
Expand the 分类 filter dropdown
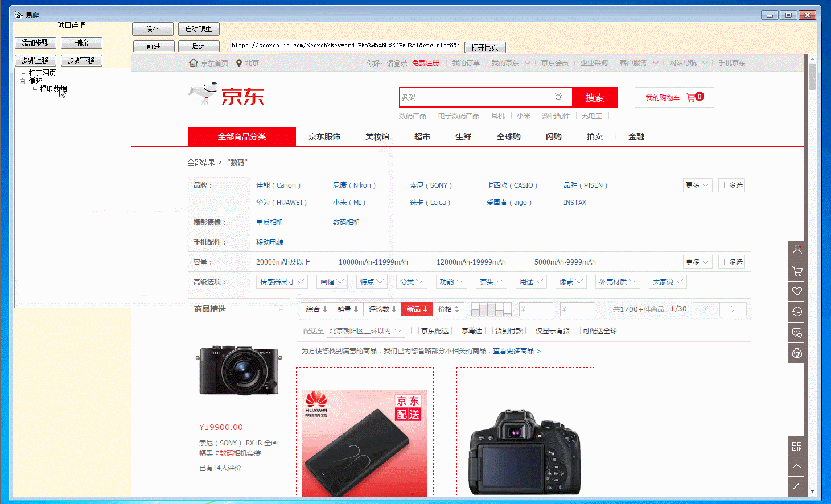click(x=412, y=282)
